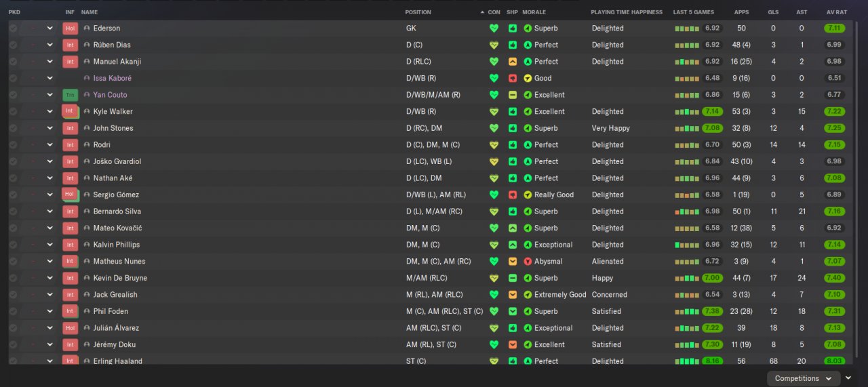Sort by the AV RAT column header
This screenshot has height=387, width=868.
(x=836, y=12)
